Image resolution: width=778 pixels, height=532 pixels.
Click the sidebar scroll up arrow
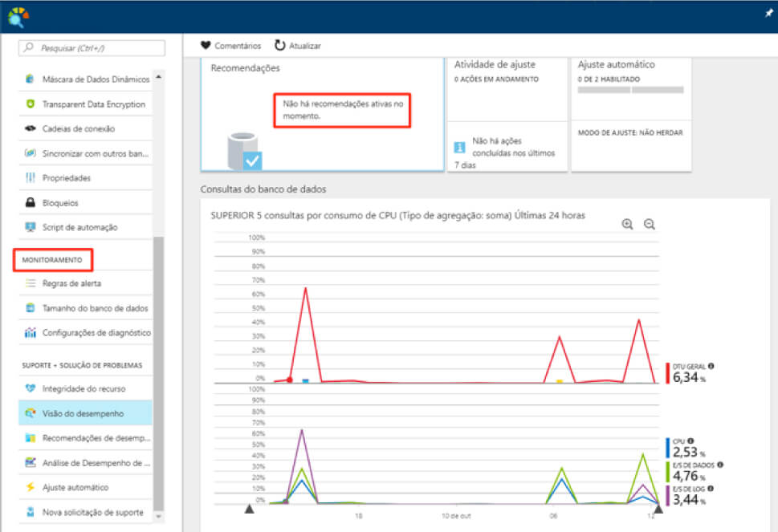(x=157, y=78)
